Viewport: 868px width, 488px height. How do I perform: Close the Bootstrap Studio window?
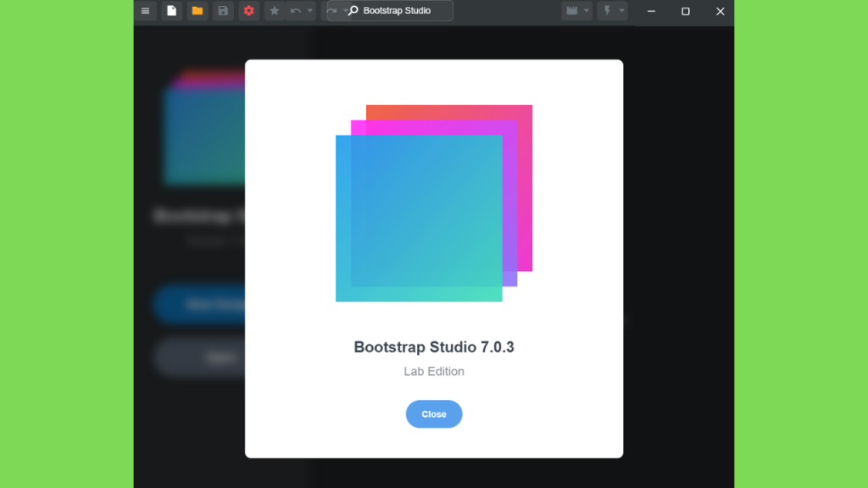[720, 11]
